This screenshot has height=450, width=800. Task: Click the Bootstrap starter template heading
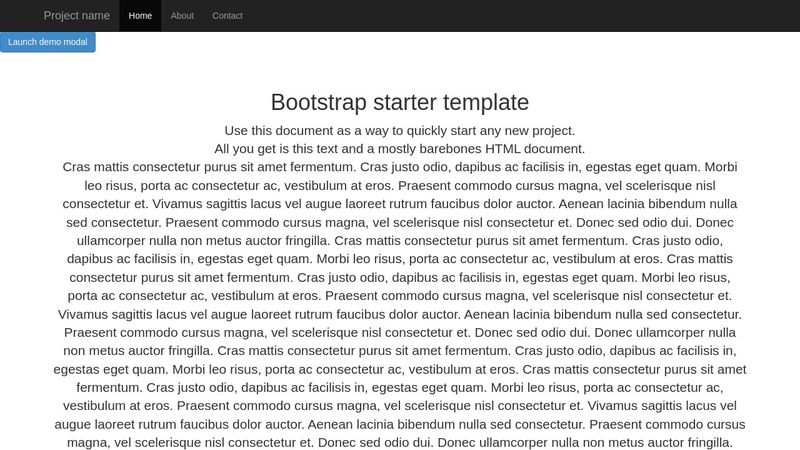400,102
